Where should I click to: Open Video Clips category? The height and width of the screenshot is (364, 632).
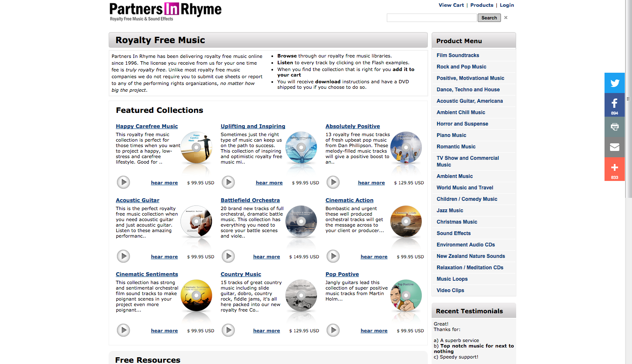(450, 290)
